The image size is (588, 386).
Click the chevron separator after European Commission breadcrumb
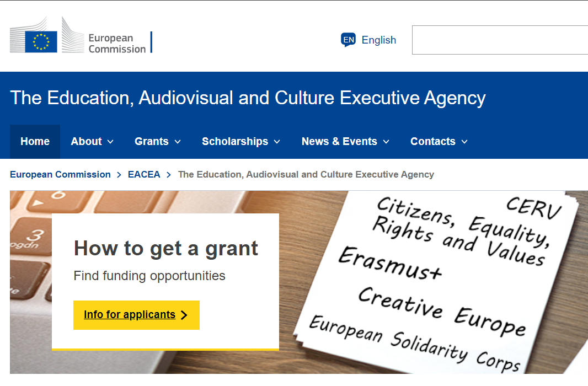tap(119, 175)
